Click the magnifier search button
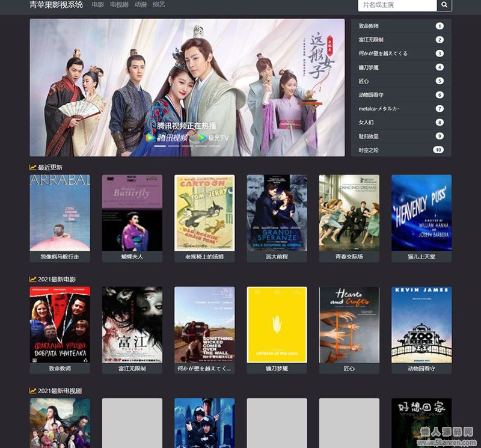This screenshot has height=448, width=481. [x=444, y=5]
